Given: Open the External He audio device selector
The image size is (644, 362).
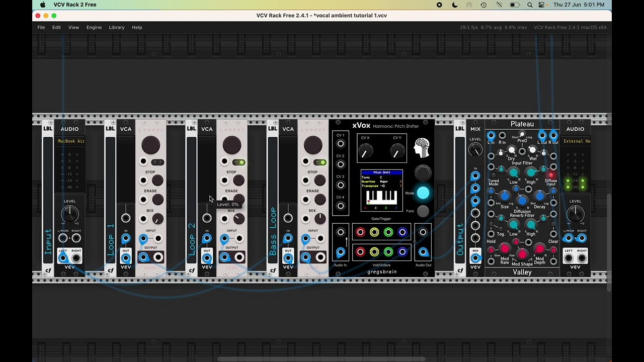Looking at the screenshot, I should tap(577, 141).
